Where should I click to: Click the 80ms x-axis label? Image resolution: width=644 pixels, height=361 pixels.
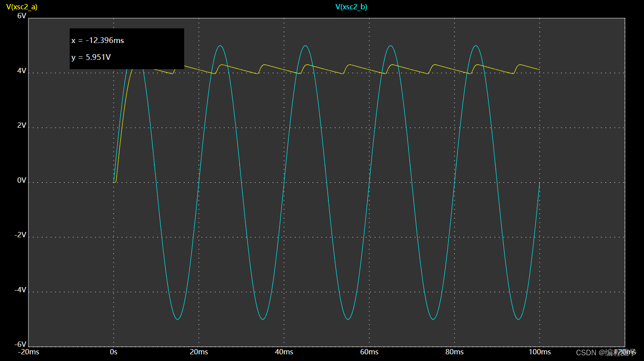point(454,352)
